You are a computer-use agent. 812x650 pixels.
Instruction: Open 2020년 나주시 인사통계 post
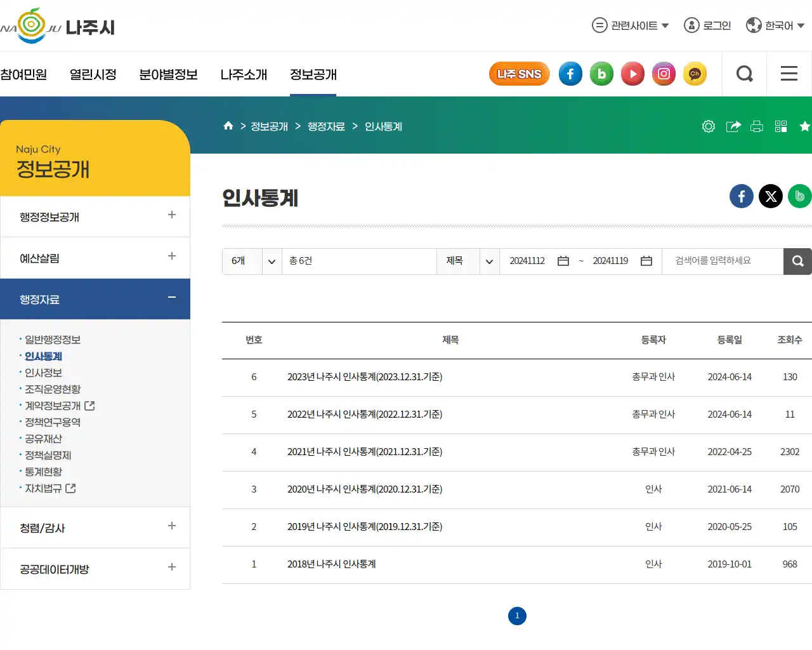pyautogui.click(x=365, y=489)
